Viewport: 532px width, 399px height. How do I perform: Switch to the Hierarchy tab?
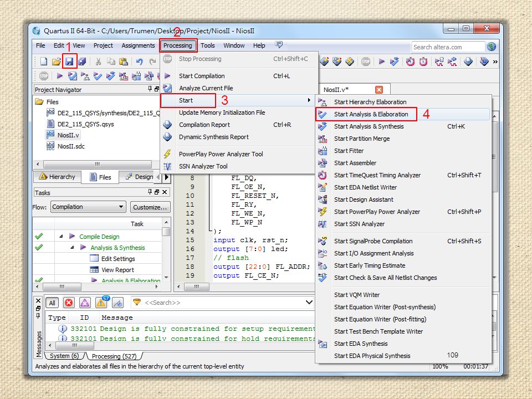tap(57, 177)
